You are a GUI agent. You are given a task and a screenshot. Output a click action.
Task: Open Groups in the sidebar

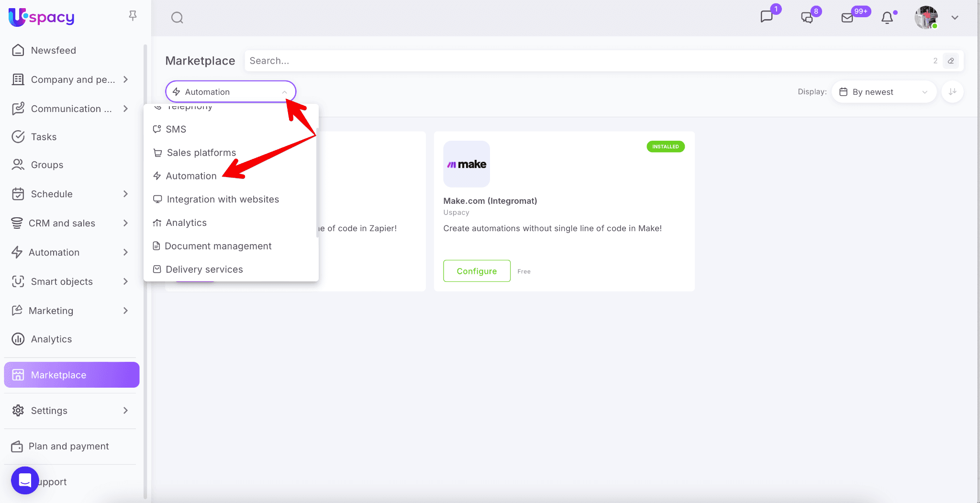pos(47,165)
